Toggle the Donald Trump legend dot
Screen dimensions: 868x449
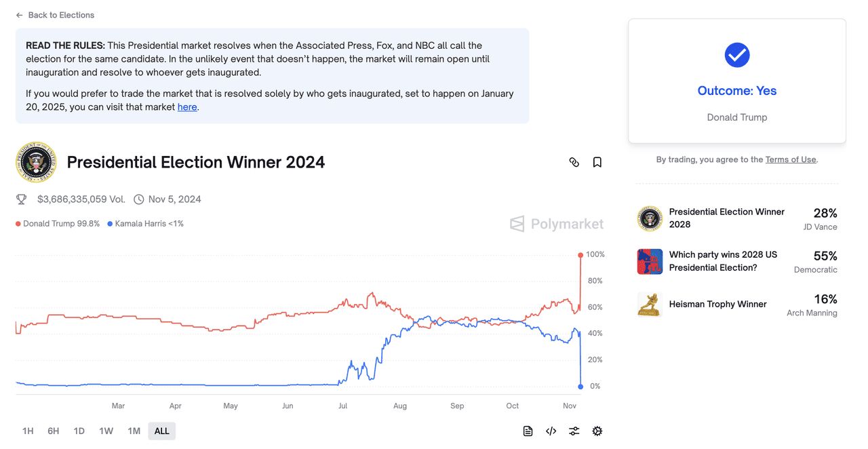click(x=18, y=224)
